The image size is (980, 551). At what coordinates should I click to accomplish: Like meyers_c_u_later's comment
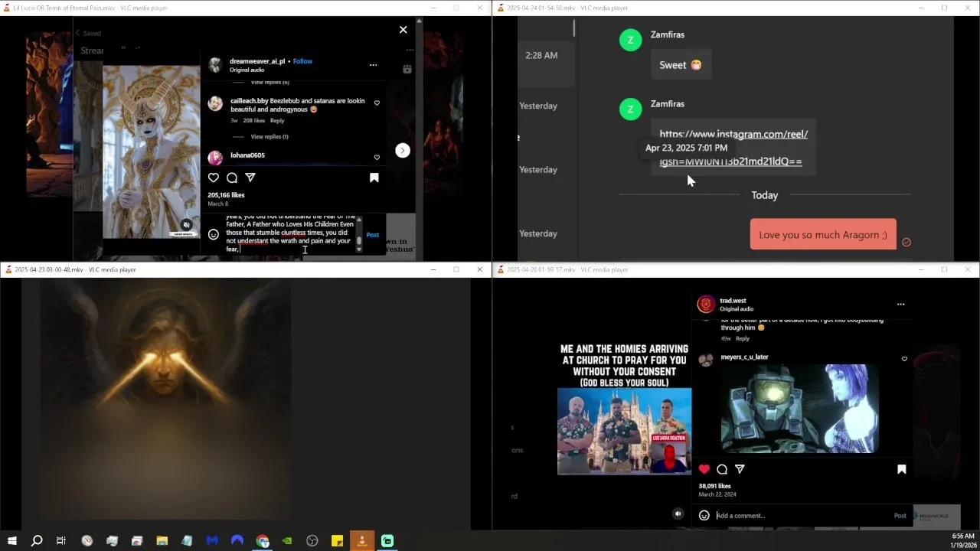point(904,359)
